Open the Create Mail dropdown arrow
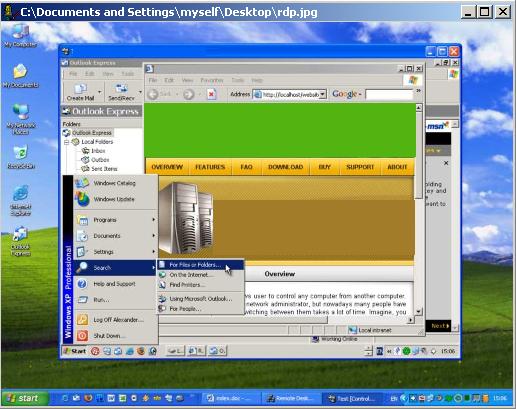 coord(99,91)
